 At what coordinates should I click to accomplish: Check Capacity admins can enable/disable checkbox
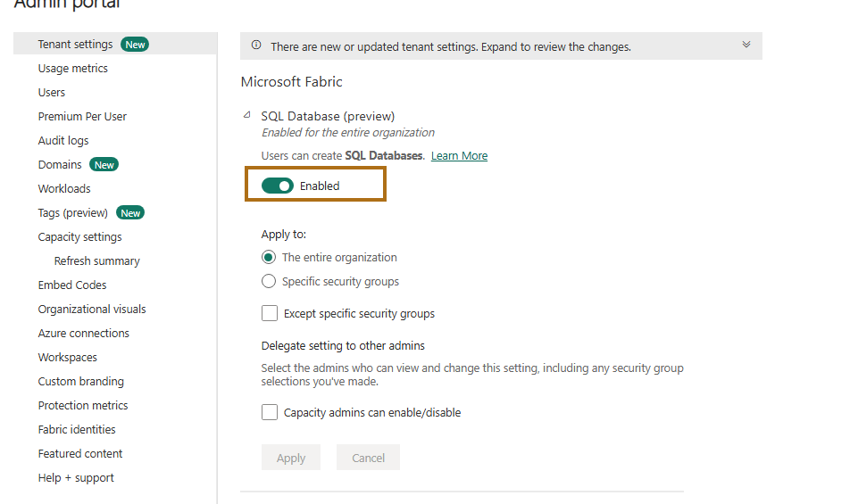pos(270,412)
